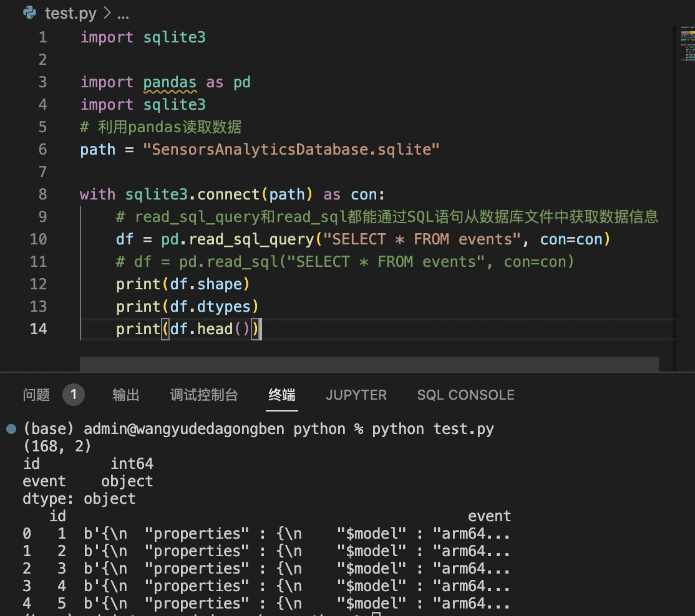
Task: Click the minimap preview at top right
Action: click(687, 44)
